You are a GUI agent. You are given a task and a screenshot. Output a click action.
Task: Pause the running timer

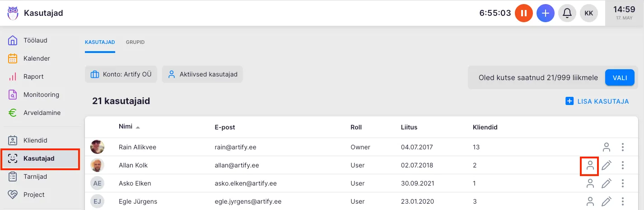point(524,13)
